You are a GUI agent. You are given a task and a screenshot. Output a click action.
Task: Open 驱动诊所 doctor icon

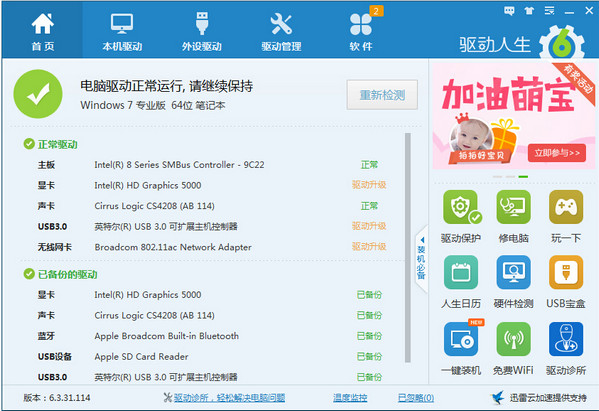(566, 339)
